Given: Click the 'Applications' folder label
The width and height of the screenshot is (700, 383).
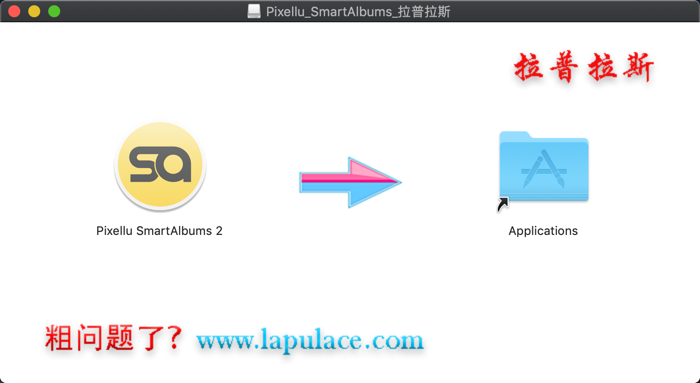Looking at the screenshot, I should coord(543,231).
